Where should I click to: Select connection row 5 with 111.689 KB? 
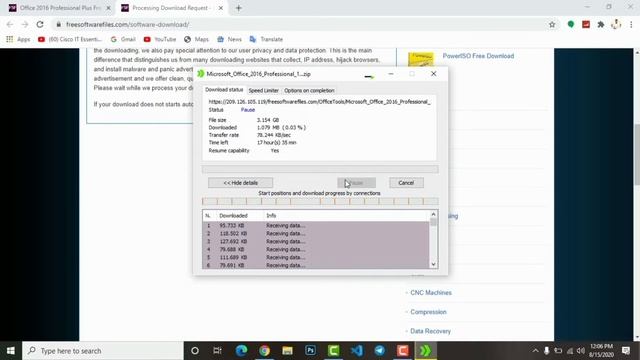tap(316, 257)
